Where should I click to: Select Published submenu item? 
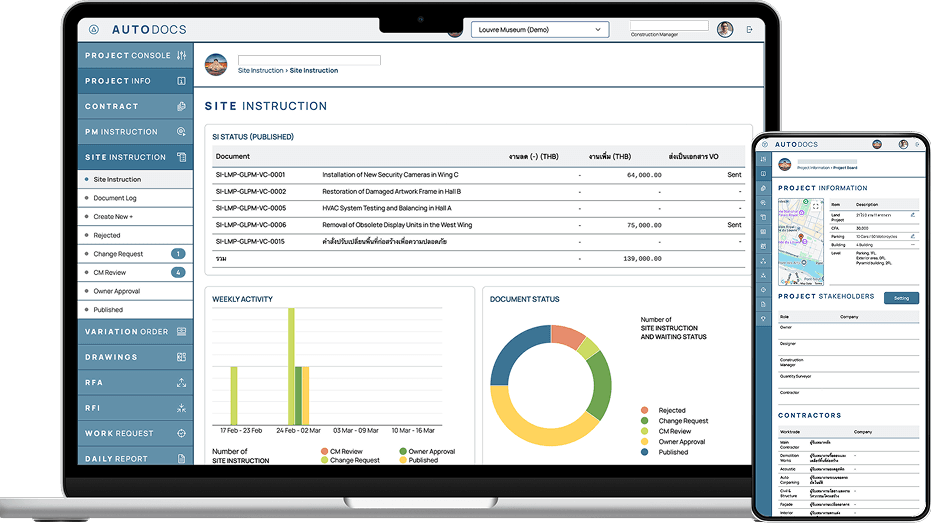(135, 309)
